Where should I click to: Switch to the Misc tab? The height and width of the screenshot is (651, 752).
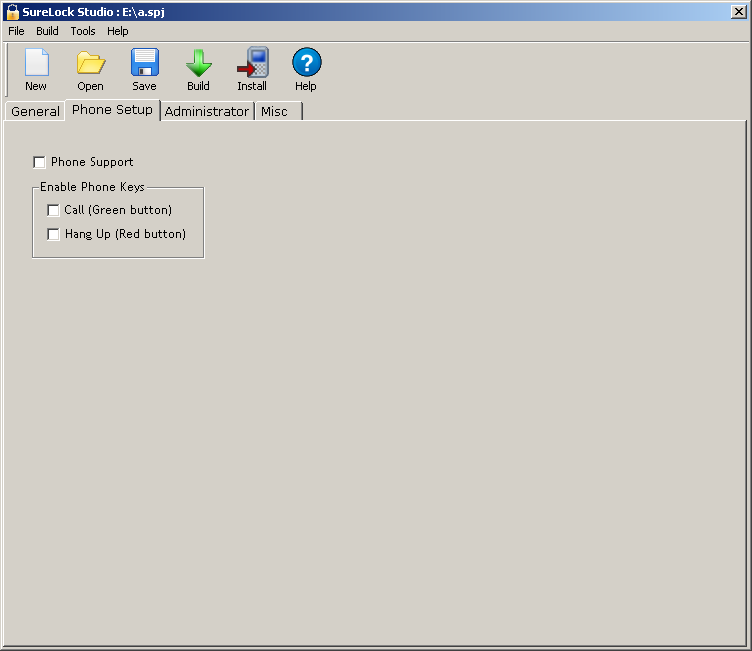click(279, 111)
